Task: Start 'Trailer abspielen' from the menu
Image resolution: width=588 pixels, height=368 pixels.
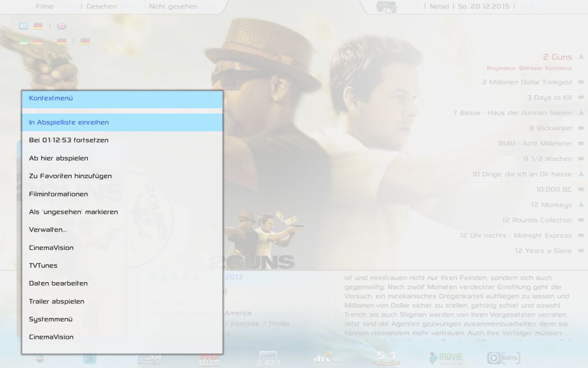Action: (122, 301)
